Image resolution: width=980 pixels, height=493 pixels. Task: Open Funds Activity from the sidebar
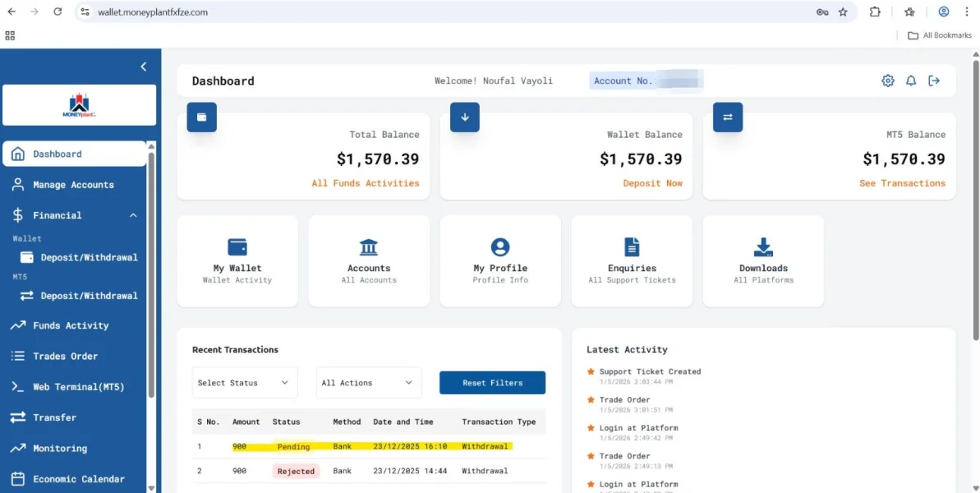point(71,325)
